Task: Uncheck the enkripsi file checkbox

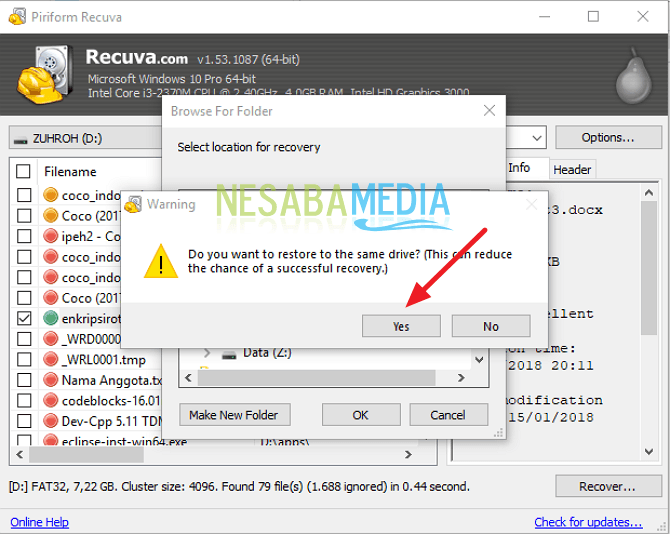Action: (24, 318)
